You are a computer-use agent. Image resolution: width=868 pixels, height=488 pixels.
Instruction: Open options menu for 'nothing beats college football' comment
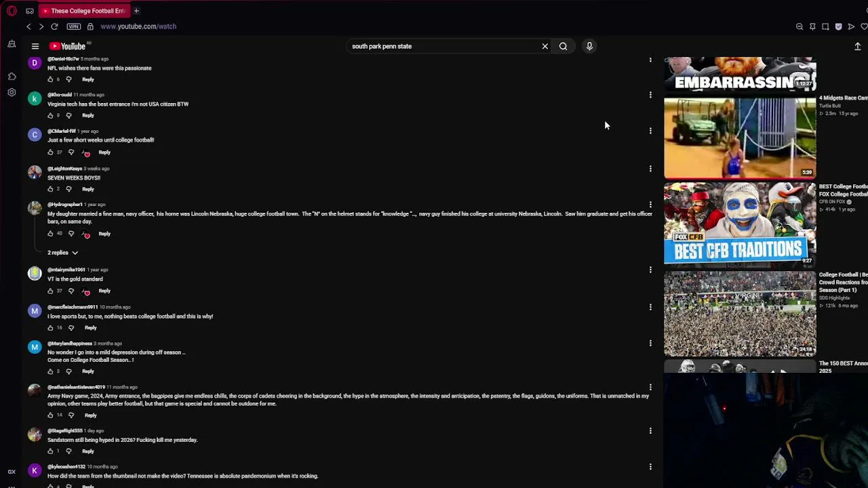click(x=650, y=307)
